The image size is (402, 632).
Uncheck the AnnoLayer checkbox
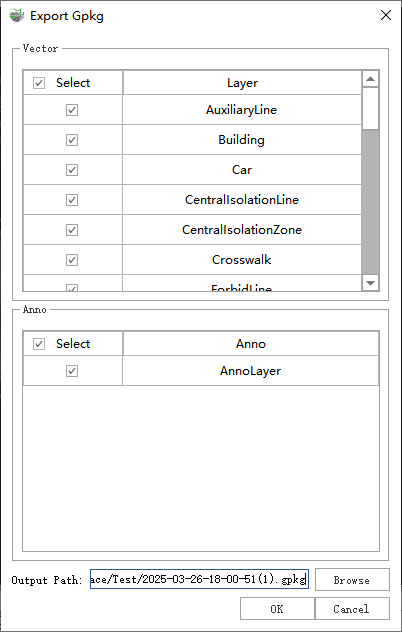click(x=72, y=371)
